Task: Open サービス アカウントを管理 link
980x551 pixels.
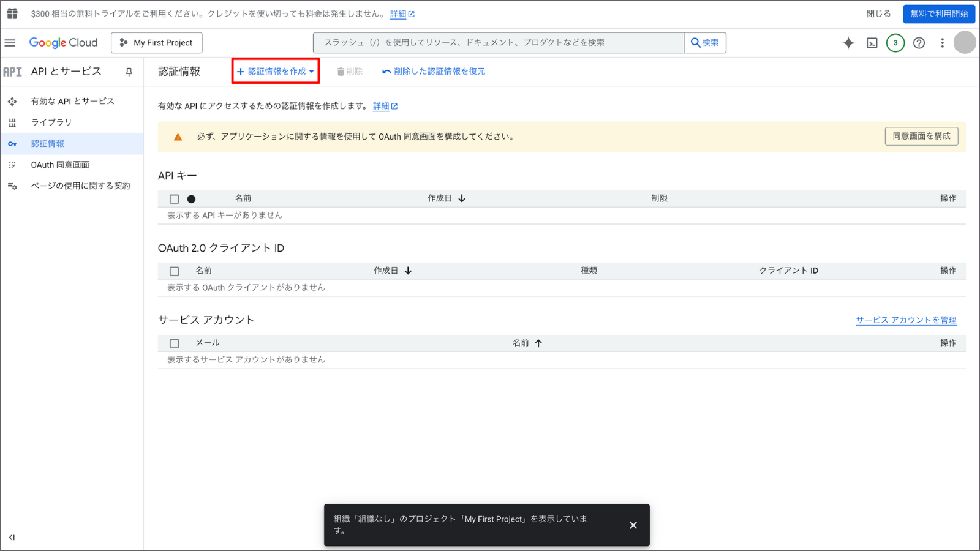Action: pos(906,320)
